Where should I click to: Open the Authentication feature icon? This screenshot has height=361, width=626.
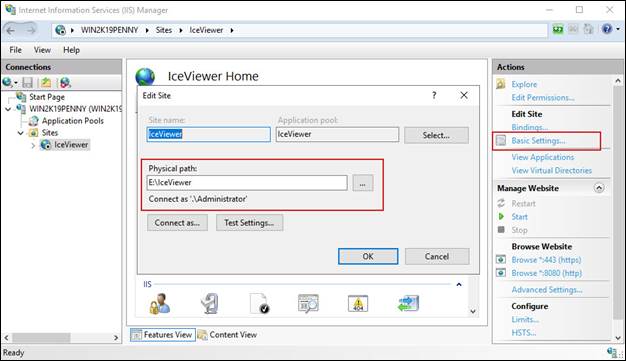coord(160,304)
